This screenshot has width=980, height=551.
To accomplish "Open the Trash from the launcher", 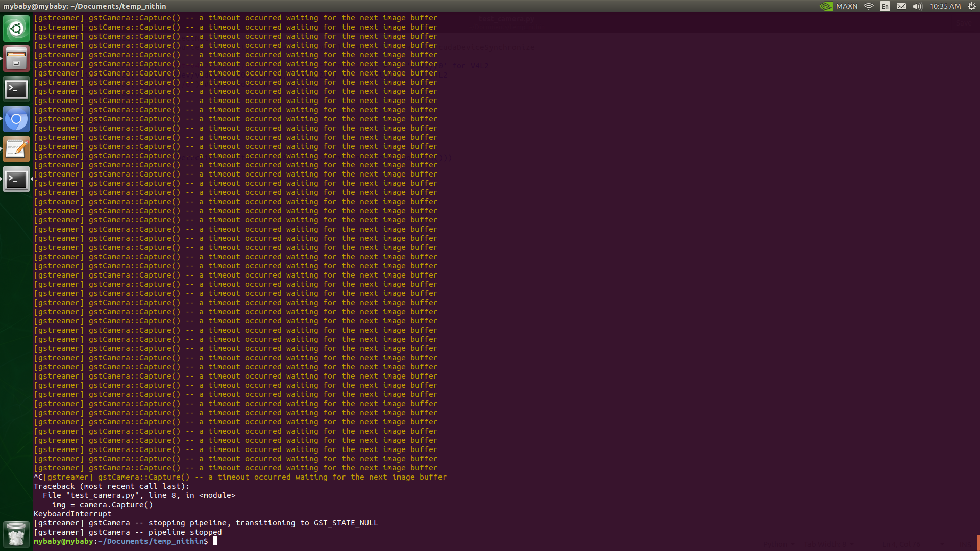I will coord(16,534).
